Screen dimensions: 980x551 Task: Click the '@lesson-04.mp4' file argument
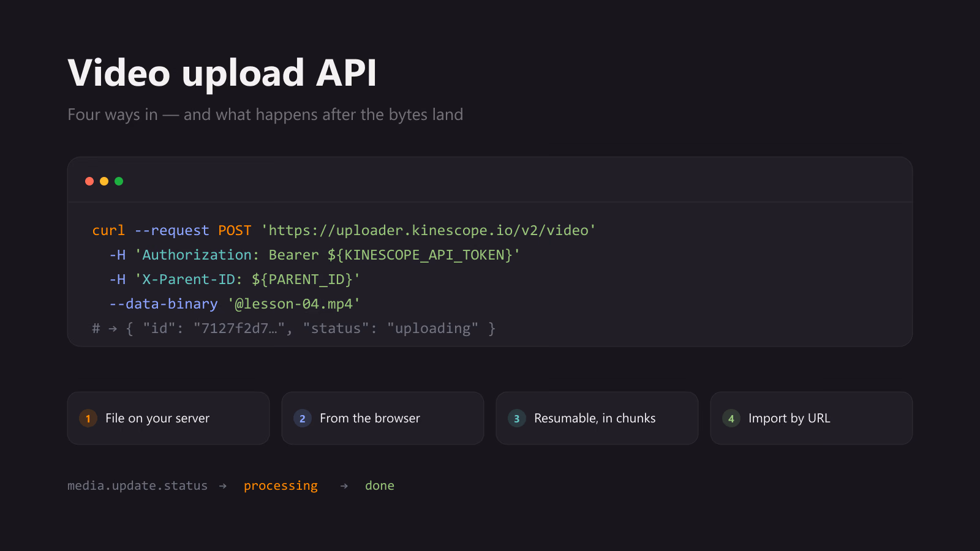pyautogui.click(x=293, y=304)
